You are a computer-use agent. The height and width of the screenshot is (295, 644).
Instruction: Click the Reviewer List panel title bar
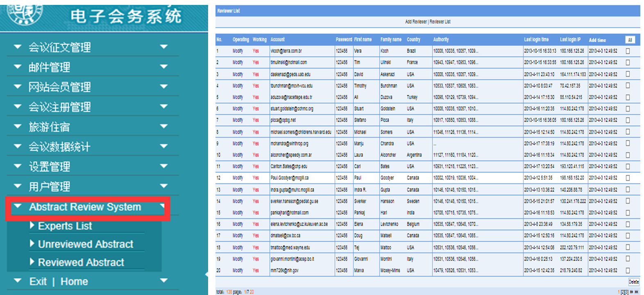point(428,11)
